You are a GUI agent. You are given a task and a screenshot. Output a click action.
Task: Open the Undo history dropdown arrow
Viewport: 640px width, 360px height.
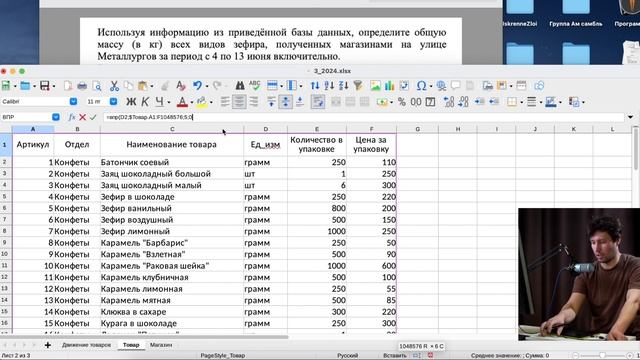coord(207,86)
